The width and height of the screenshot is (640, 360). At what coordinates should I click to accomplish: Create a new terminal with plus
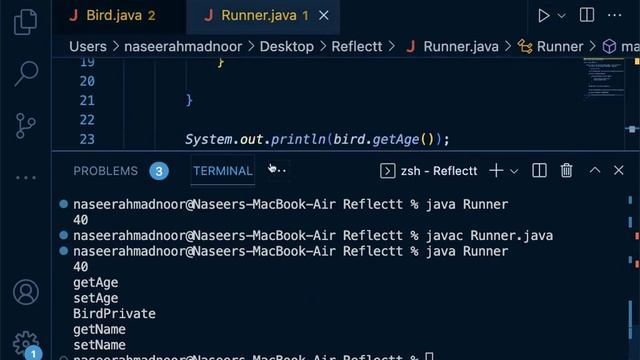click(496, 170)
